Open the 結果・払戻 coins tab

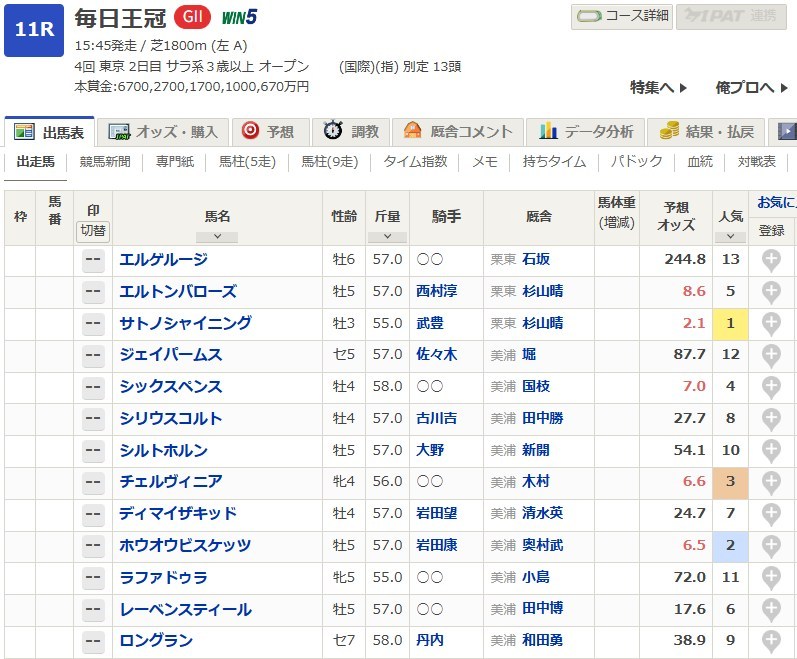tap(707, 132)
